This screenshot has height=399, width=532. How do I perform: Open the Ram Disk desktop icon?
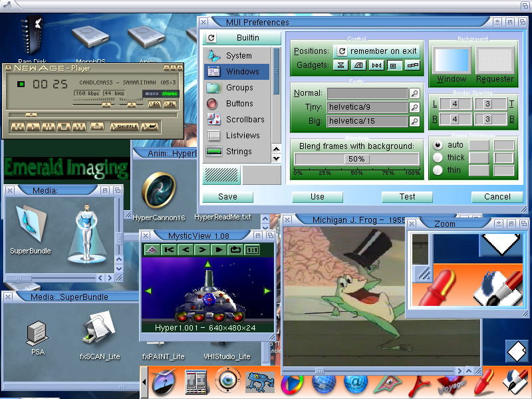coord(32,40)
